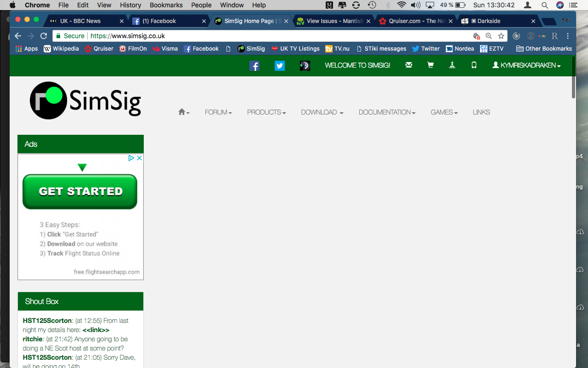Go back with browser back arrow
This screenshot has height=368, width=588.
point(18,36)
